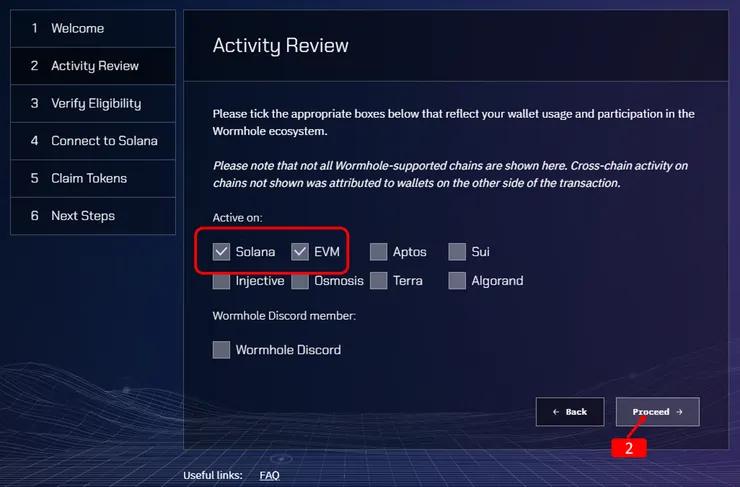Tick the Sui checkbox
Image resolution: width=740 pixels, height=487 pixels.
457,252
